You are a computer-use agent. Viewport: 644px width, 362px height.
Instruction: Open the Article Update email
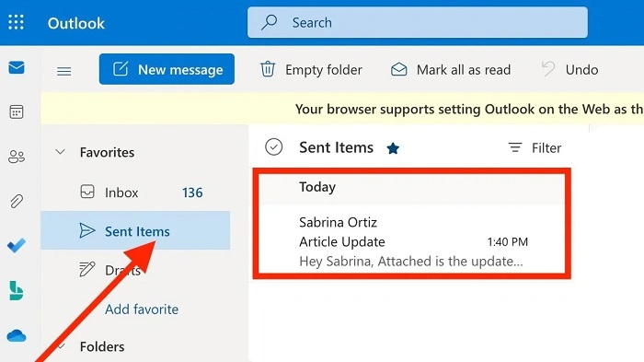coord(411,241)
